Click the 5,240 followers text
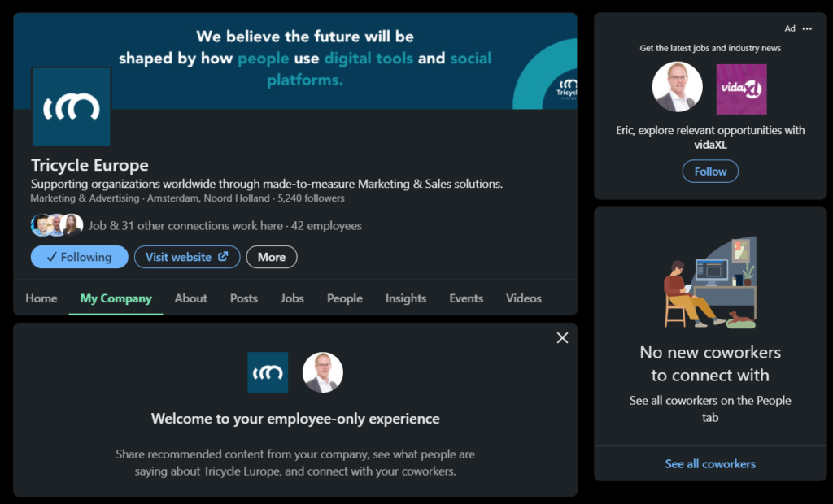The image size is (833, 504). click(311, 198)
